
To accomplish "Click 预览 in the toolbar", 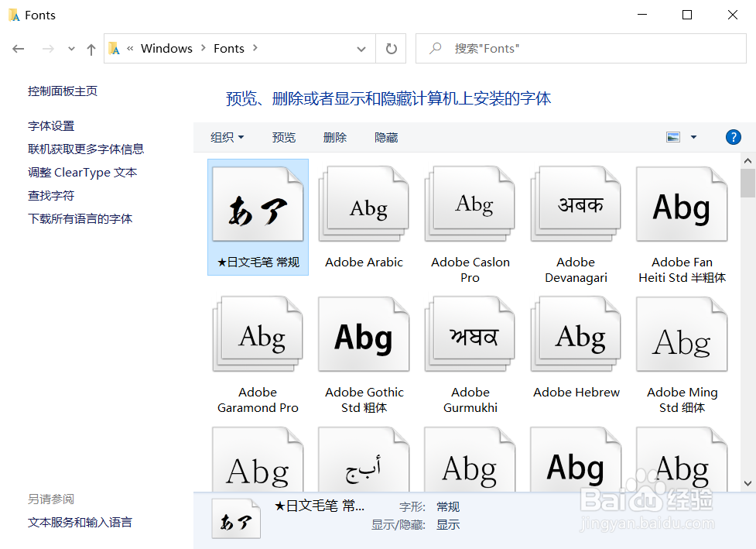I will (x=284, y=138).
